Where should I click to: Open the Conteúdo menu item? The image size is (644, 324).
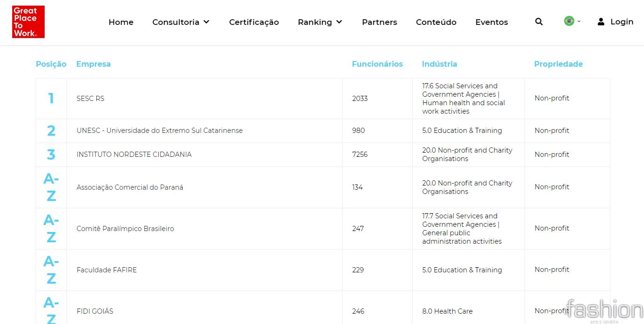[x=436, y=22]
